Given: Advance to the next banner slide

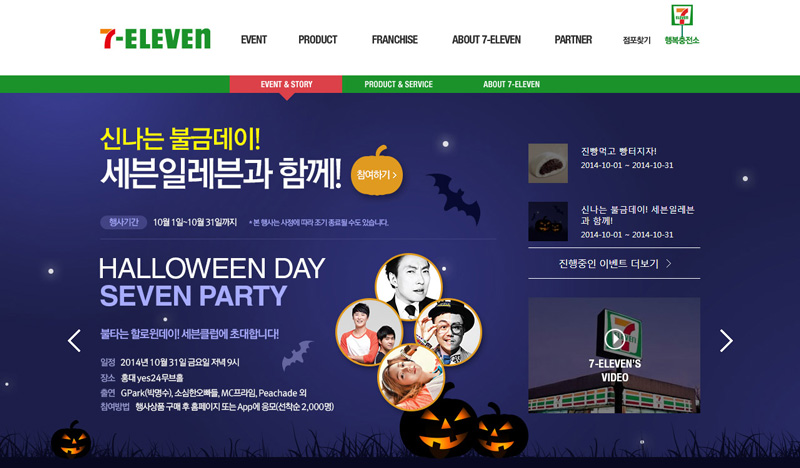Looking at the screenshot, I should 726,340.
